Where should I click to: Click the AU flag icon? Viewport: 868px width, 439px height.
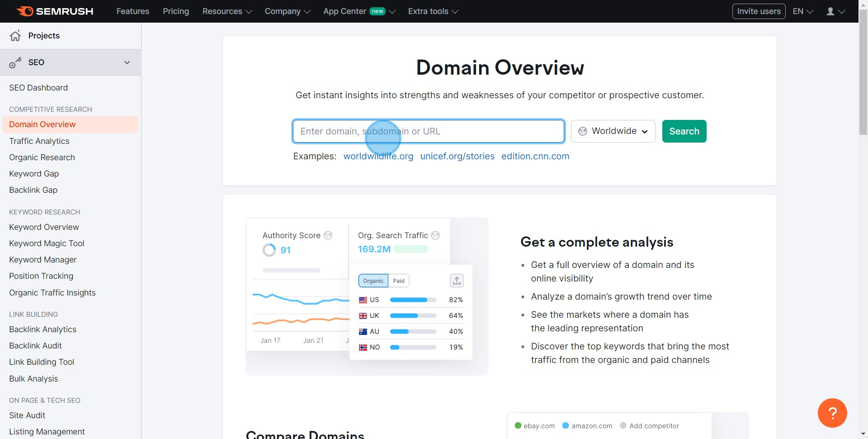363,332
